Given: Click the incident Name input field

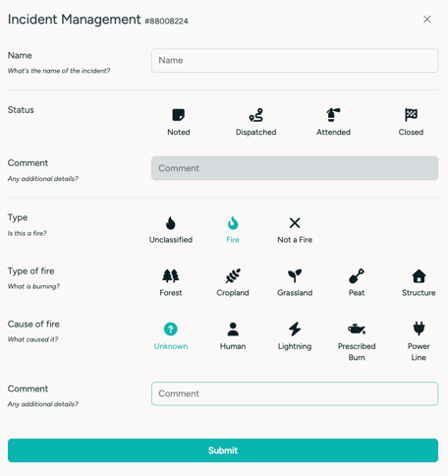Looking at the screenshot, I should click(295, 61).
